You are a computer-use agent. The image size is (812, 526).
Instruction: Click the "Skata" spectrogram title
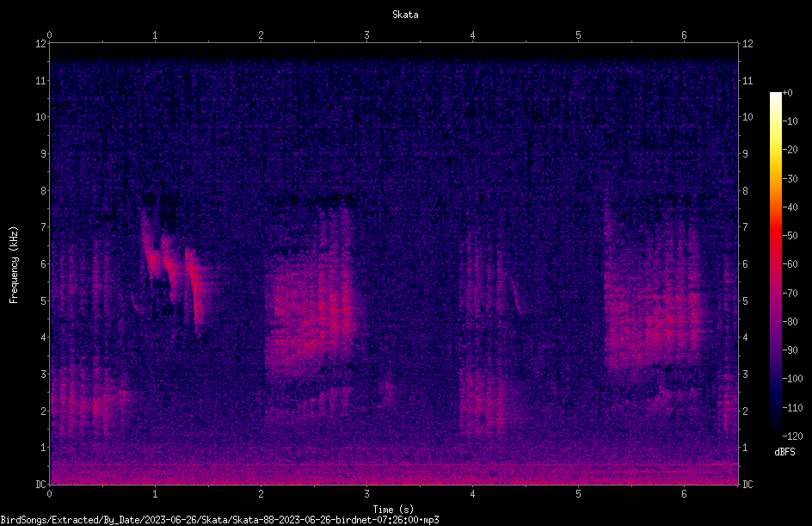tap(405, 15)
